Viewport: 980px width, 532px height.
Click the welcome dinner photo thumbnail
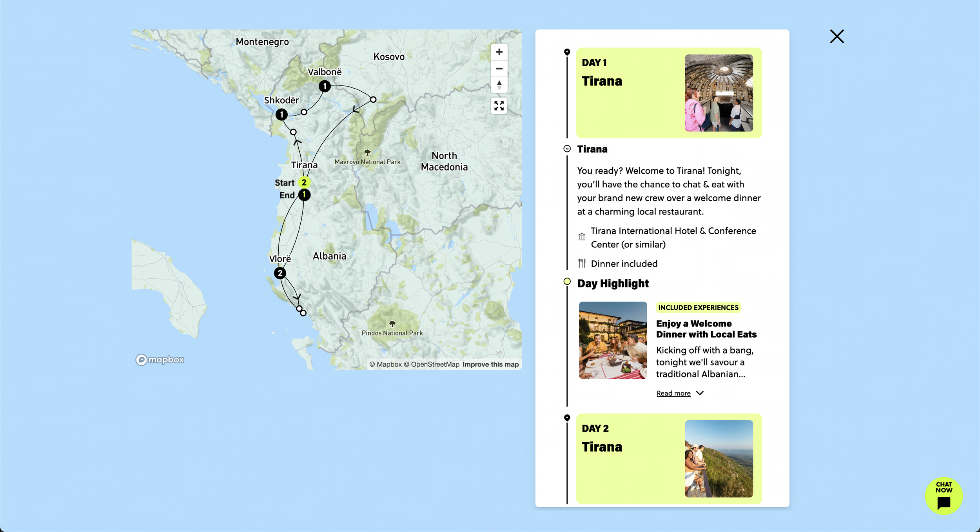(x=613, y=340)
